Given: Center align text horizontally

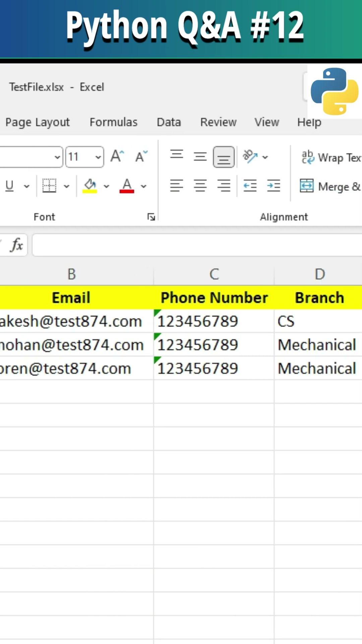Looking at the screenshot, I should [200, 185].
